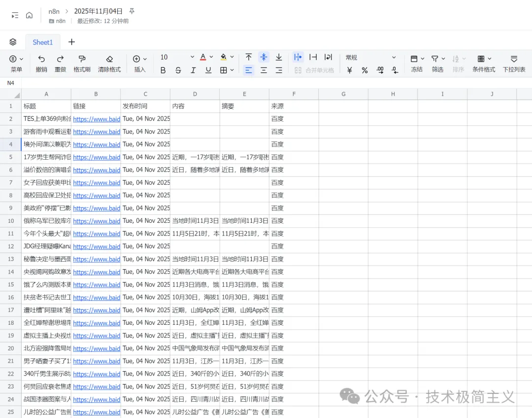Toggle italic formatting
This screenshot has width=532, height=418.
[193, 70]
